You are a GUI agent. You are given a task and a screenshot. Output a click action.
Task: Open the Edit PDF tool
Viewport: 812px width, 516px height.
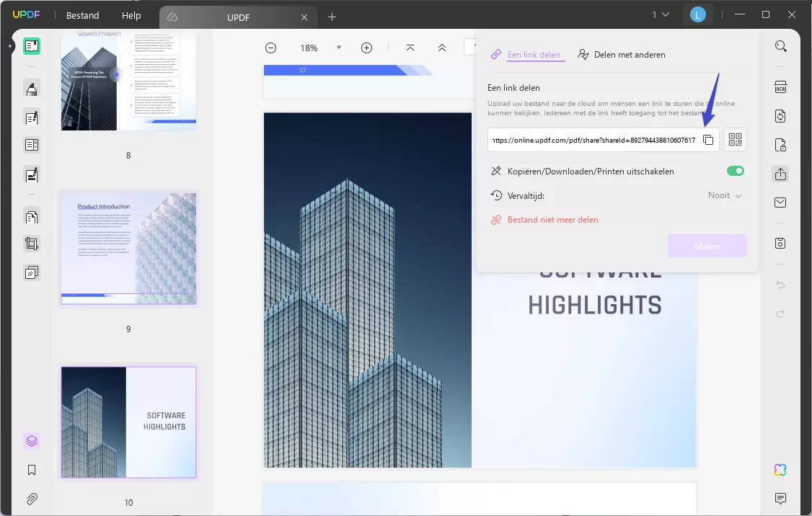click(x=32, y=117)
